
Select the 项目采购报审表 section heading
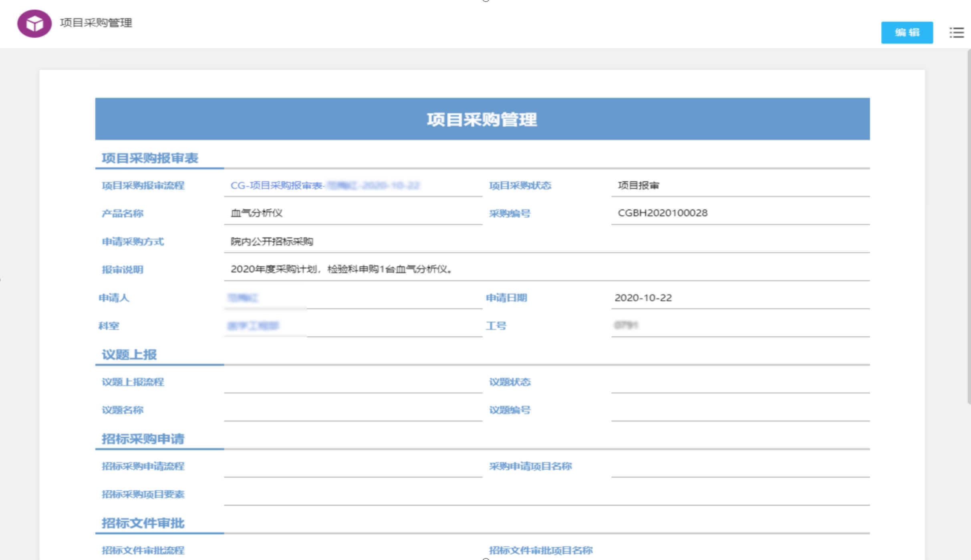click(150, 158)
